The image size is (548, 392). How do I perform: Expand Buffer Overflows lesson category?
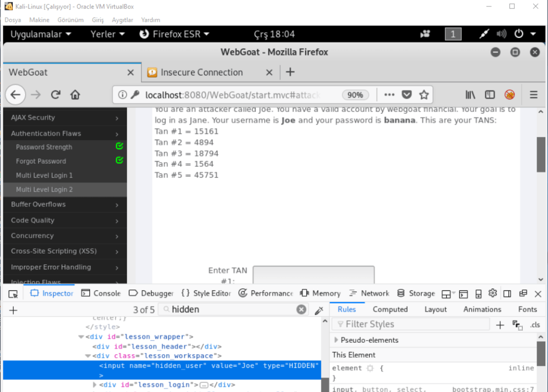pos(64,204)
